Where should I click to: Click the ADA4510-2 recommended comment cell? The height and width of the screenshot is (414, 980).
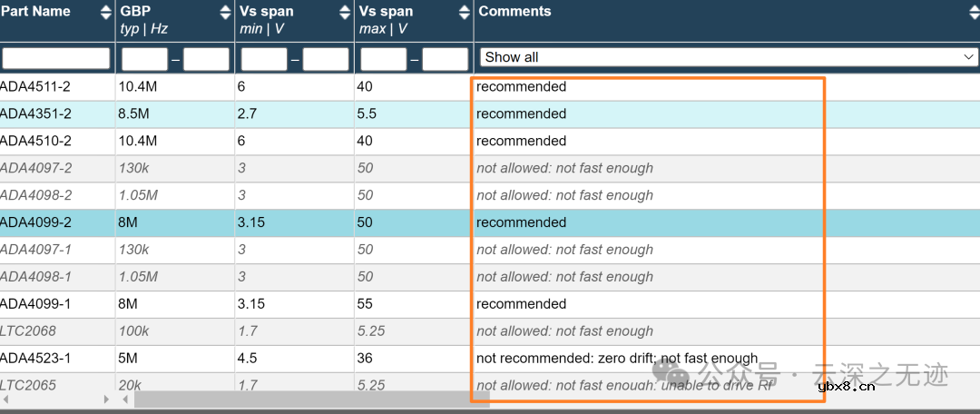coord(521,142)
